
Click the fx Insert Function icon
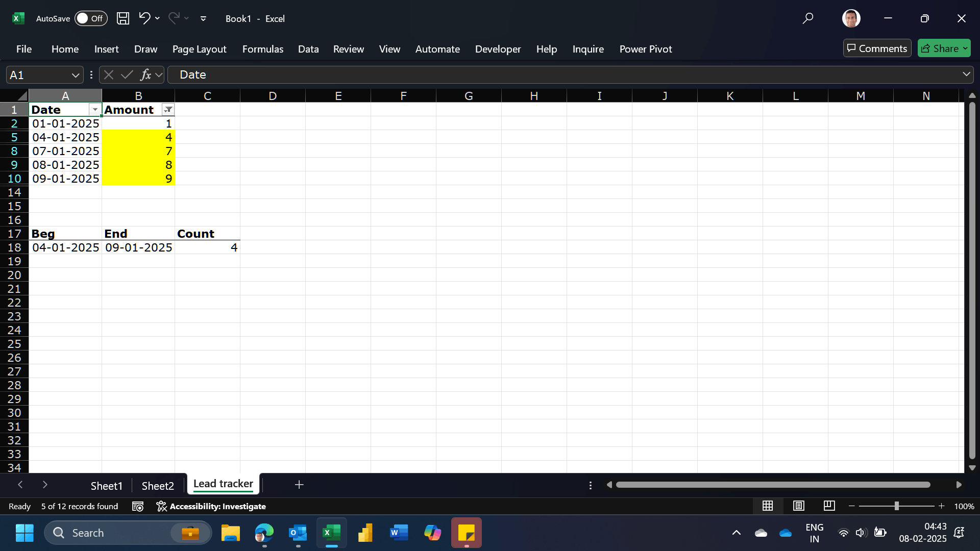pyautogui.click(x=145, y=75)
